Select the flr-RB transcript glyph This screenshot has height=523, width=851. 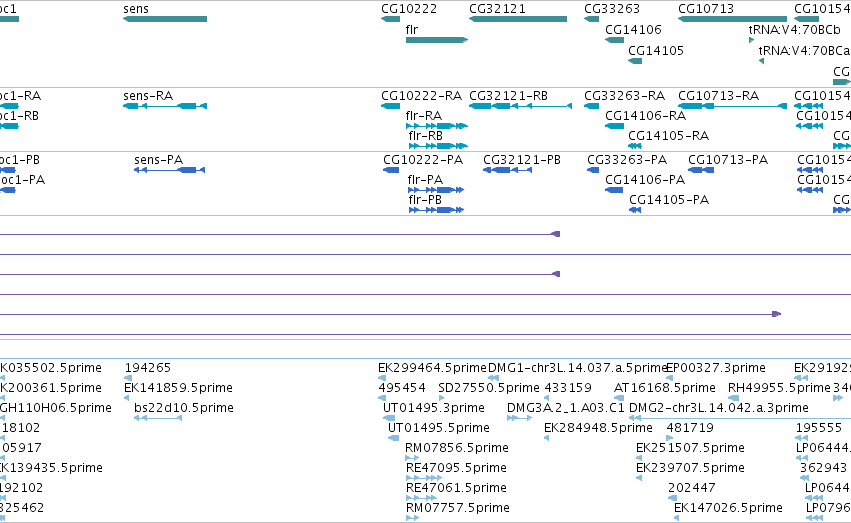[438, 146]
